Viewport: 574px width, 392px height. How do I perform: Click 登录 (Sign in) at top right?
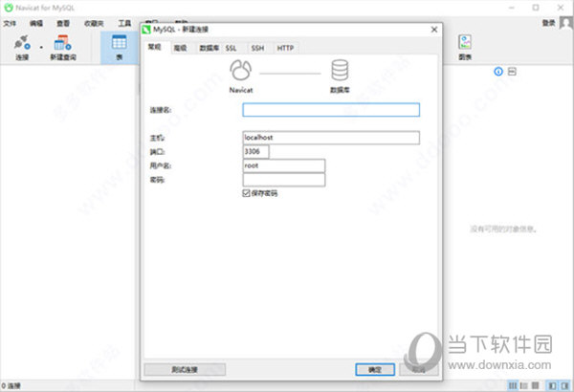(x=548, y=23)
